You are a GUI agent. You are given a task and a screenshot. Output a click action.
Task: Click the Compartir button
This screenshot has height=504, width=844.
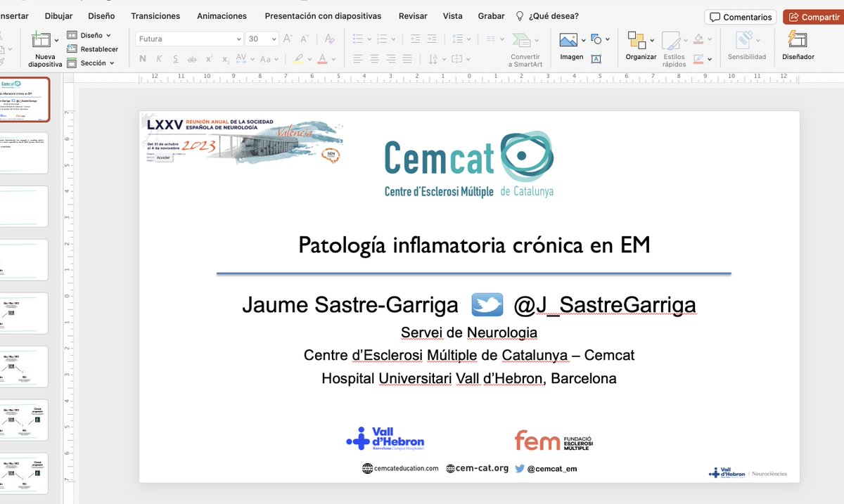(x=814, y=17)
